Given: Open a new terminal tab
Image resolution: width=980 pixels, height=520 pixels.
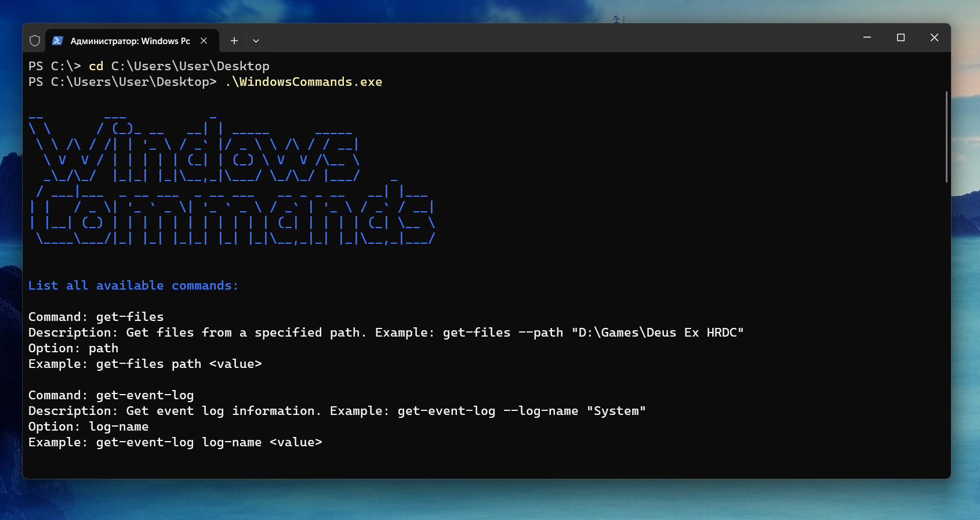Looking at the screenshot, I should coord(234,41).
